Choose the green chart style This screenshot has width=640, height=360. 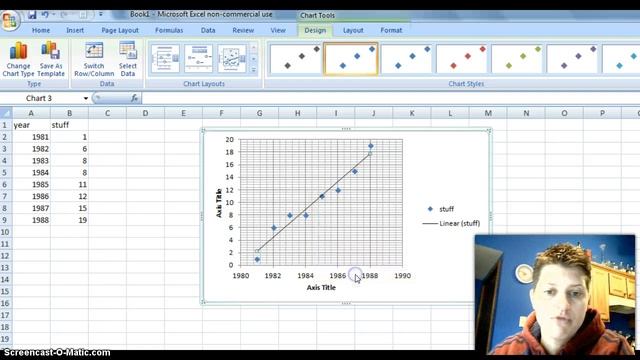point(517,59)
